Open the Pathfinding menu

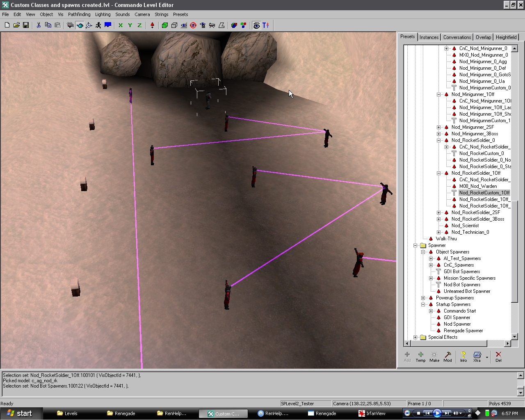(79, 14)
